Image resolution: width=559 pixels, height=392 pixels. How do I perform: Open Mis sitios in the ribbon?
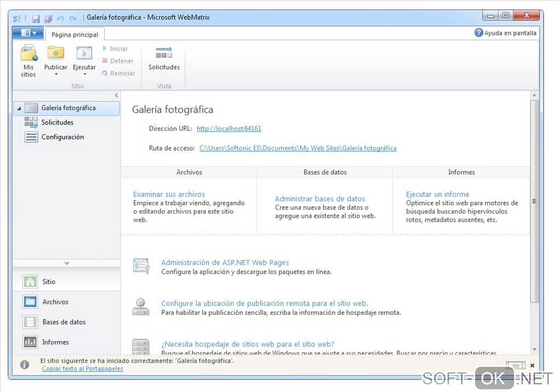pos(28,61)
